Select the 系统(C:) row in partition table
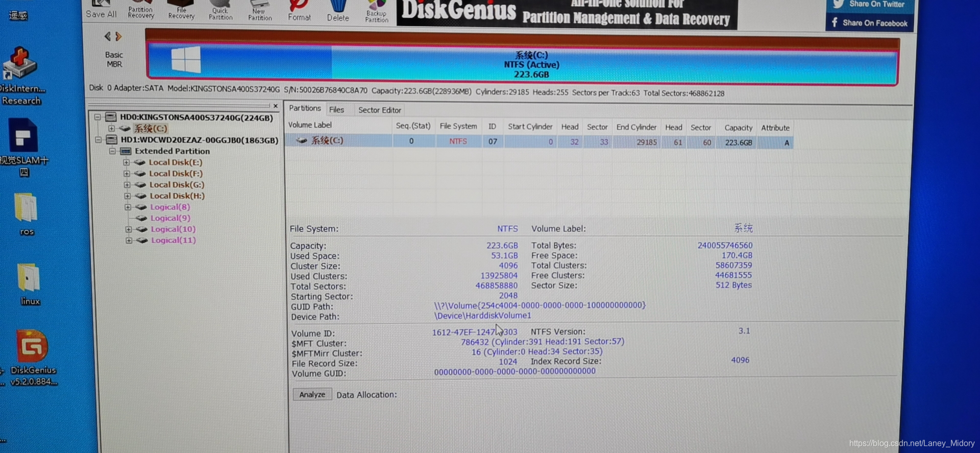980x453 pixels. coord(539,141)
